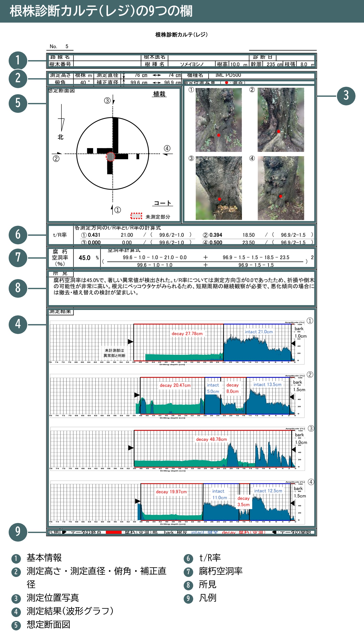Click the t/R value ① 0.431

point(91,235)
